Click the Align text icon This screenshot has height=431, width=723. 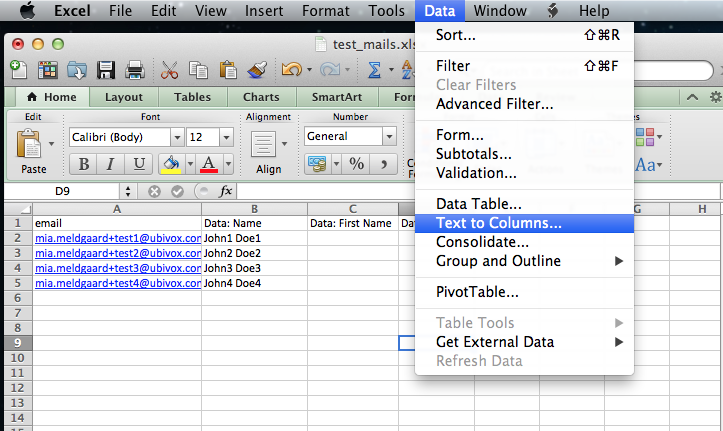pyautogui.click(x=264, y=144)
